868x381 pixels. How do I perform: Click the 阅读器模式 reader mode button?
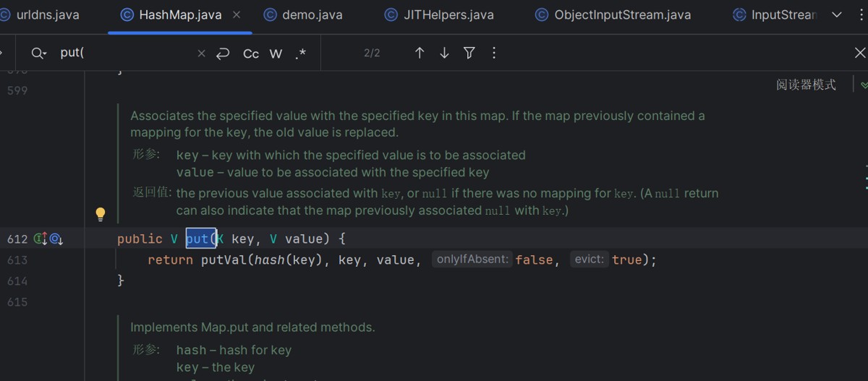(x=806, y=85)
